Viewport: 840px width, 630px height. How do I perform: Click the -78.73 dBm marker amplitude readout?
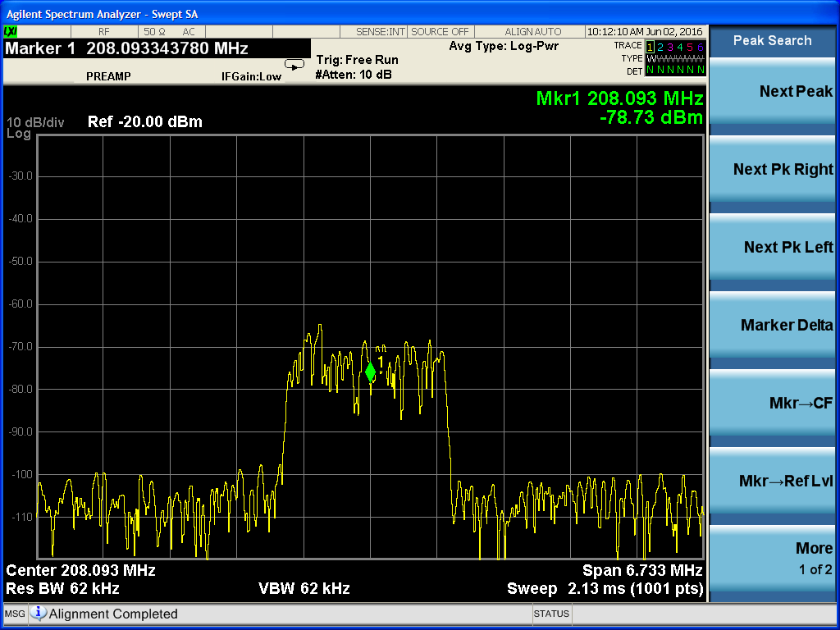click(x=651, y=117)
